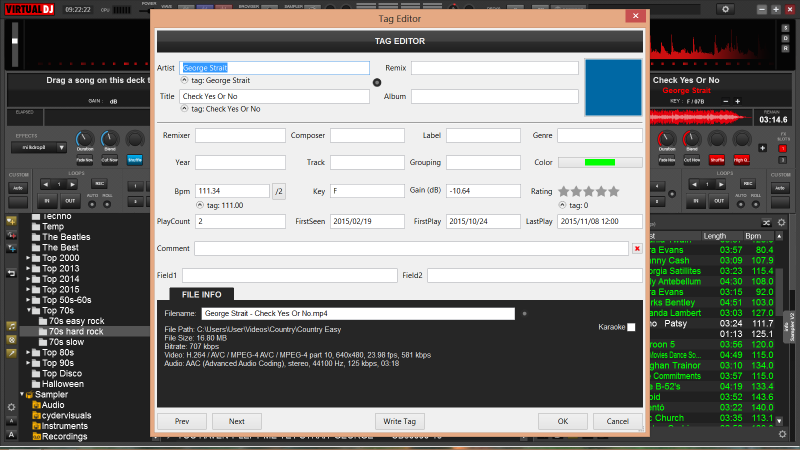Click the green Color swatch bar
800x450 pixels.
tap(599, 162)
